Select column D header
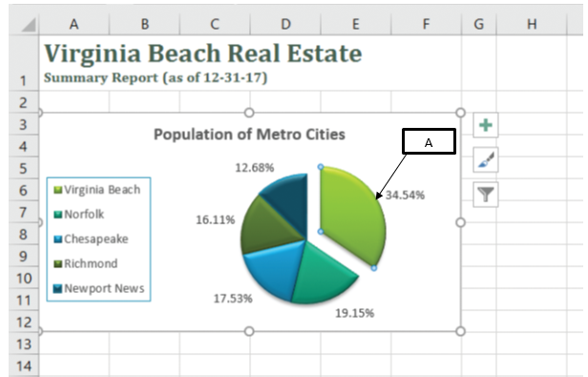The height and width of the screenshot is (377, 588). point(285,25)
